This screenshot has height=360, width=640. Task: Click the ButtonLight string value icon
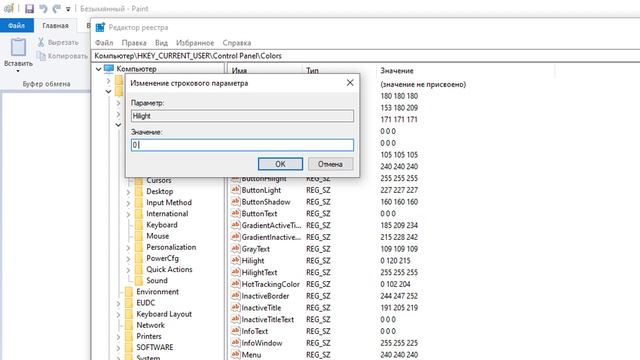point(236,190)
